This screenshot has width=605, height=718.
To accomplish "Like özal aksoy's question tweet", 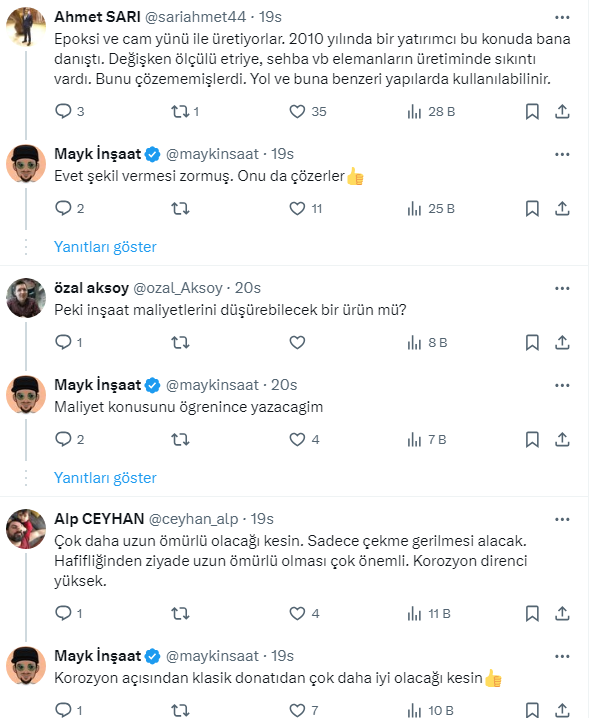I will (297, 342).
